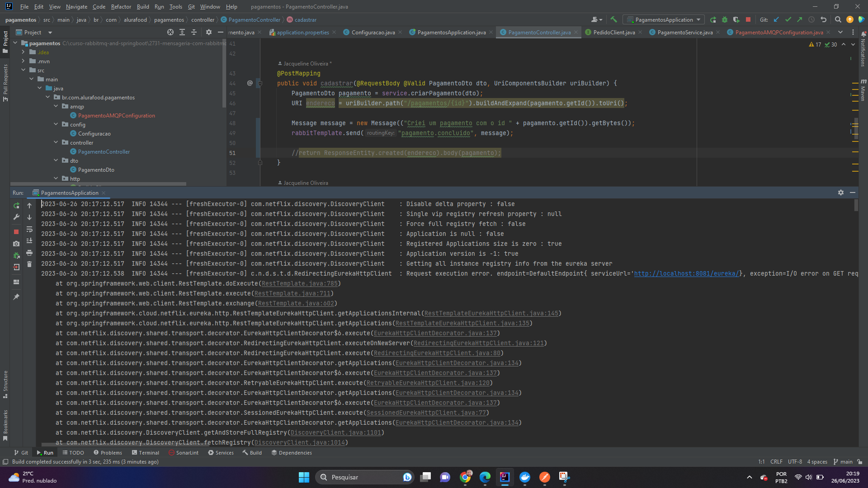This screenshot has width=868, height=488.
Task: Collapse the src folder
Action: (x=24, y=70)
